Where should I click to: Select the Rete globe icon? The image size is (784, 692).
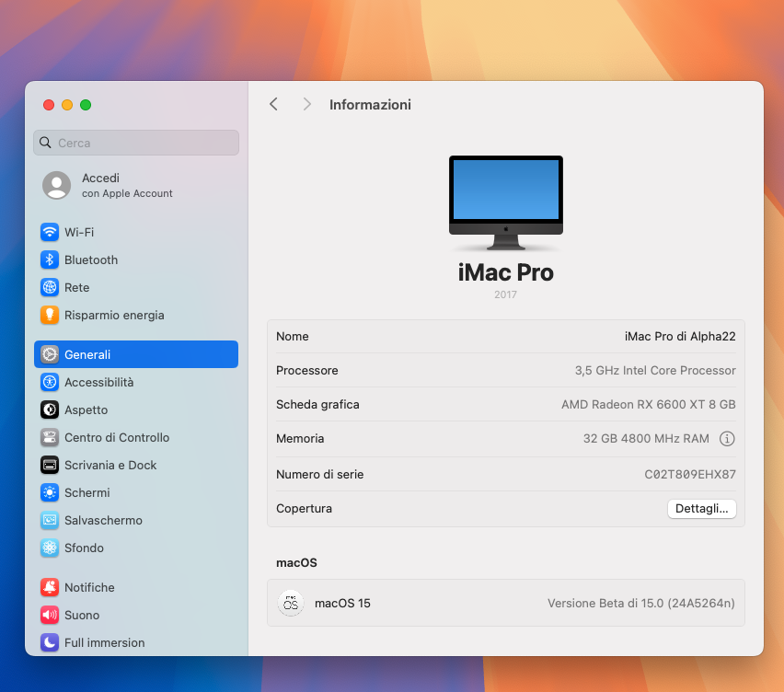point(50,287)
